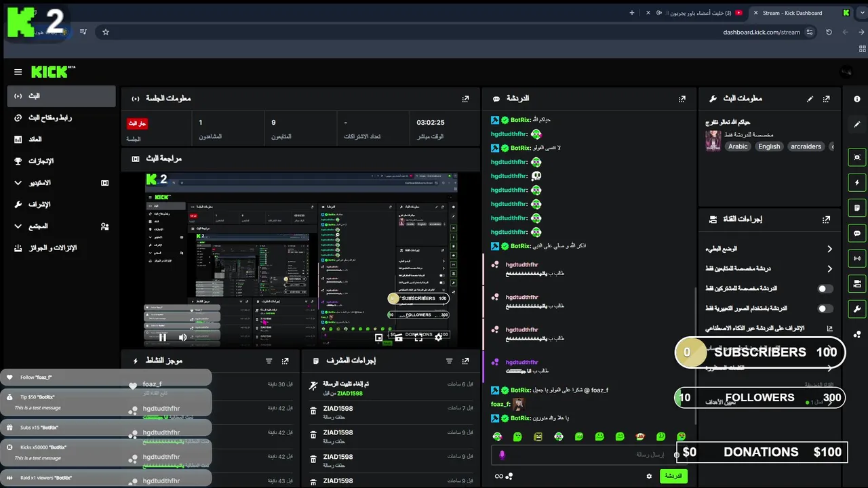
Task: Click the green الدردشة send button
Action: 673,476
